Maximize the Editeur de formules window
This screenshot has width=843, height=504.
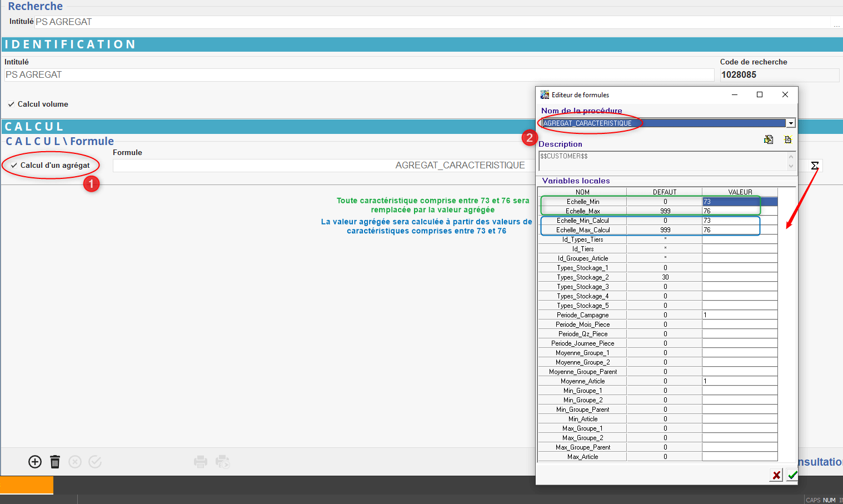click(760, 95)
